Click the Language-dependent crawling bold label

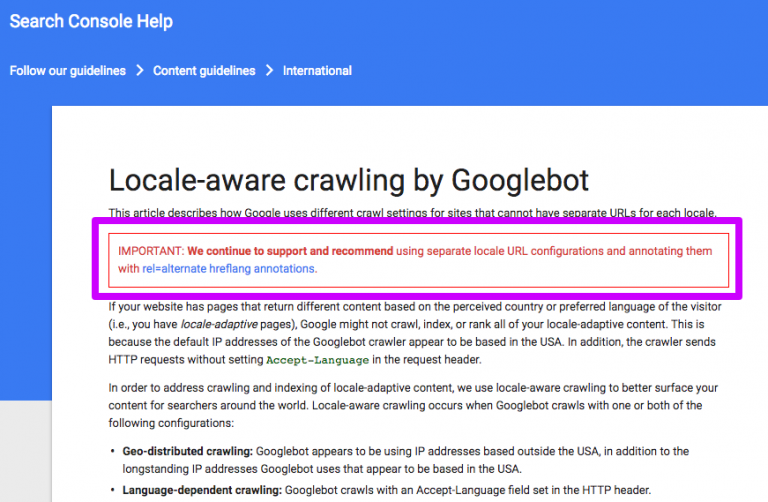tap(202, 489)
